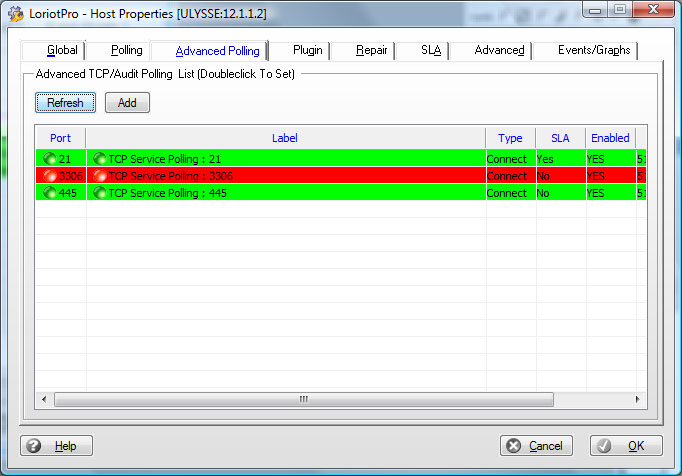Click horizontal scrollbar left arrow
Screen dimensions: 682x476
(44, 399)
